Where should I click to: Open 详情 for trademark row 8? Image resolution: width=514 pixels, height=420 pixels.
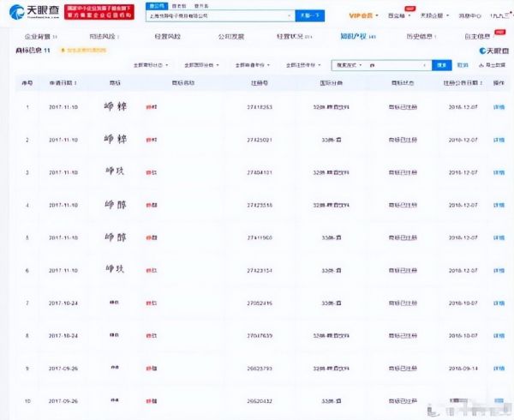499,336
